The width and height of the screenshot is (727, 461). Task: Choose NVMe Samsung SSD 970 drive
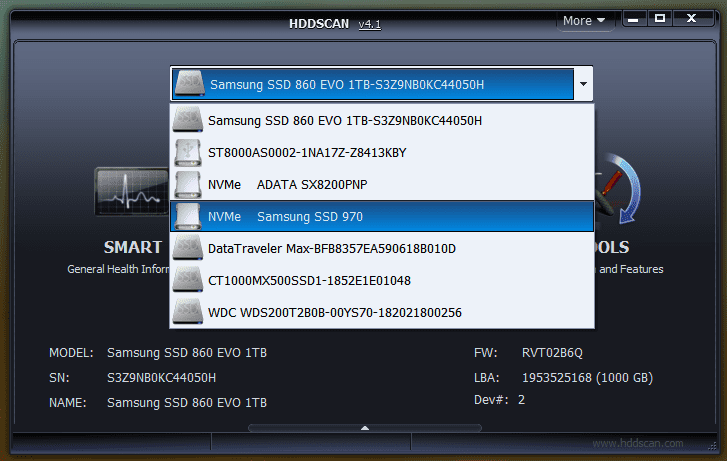coord(382,217)
